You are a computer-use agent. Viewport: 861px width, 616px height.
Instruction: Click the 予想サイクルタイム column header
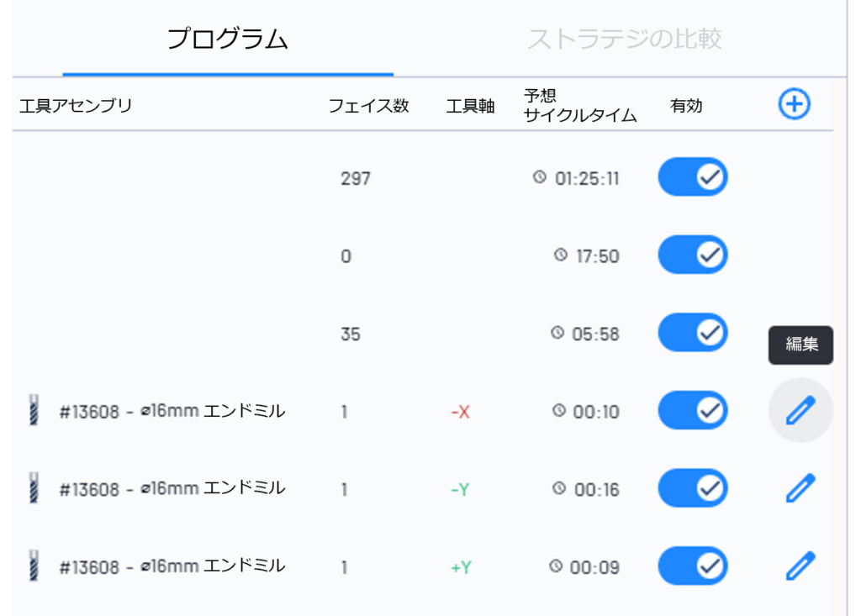pyautogui.click(x=579, y=106)
